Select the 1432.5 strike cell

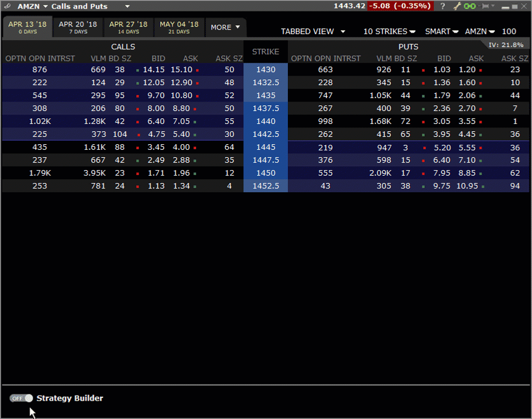click(266, 83)
